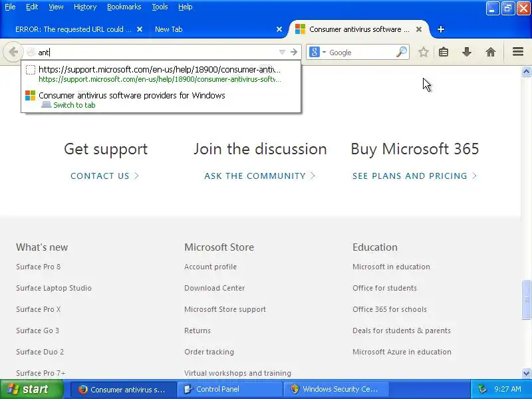This screenshot has height=399, width=532.
Task: Choose the 'Switch to tab' Consumer antivirus suggestion
Action: pyautogui.click(x=161, y=100)
